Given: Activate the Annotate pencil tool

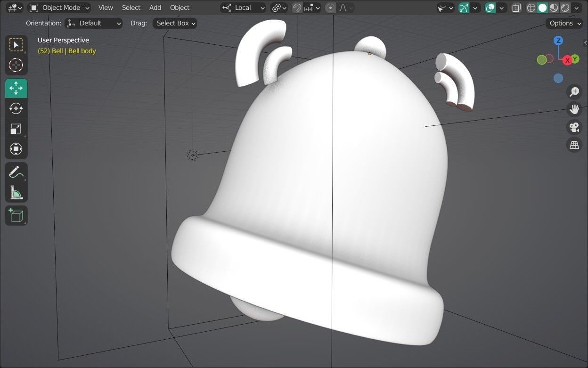Looking at the screenshot, I should click(16, 172).
